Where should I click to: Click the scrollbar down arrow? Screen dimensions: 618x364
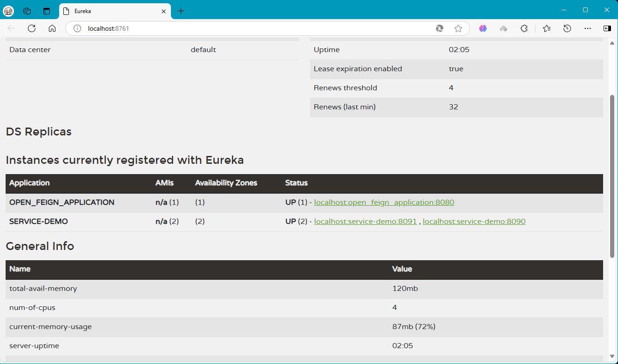[612, 356]
